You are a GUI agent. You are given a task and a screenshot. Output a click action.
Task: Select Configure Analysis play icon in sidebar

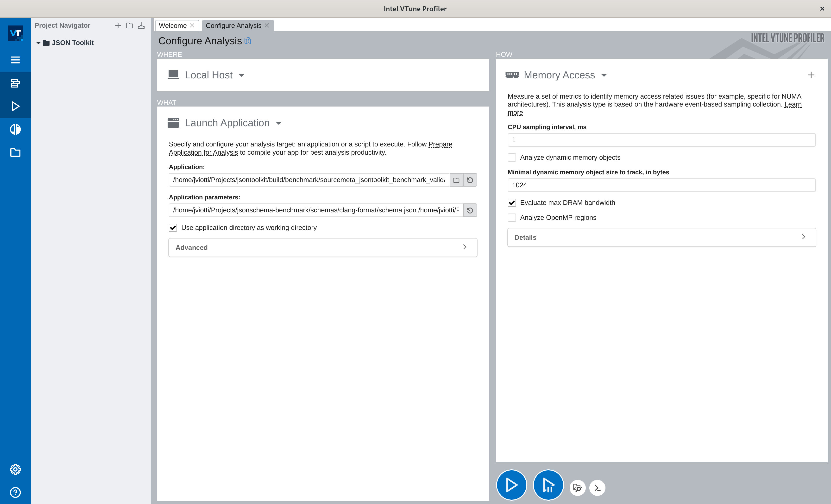[15, 106]
